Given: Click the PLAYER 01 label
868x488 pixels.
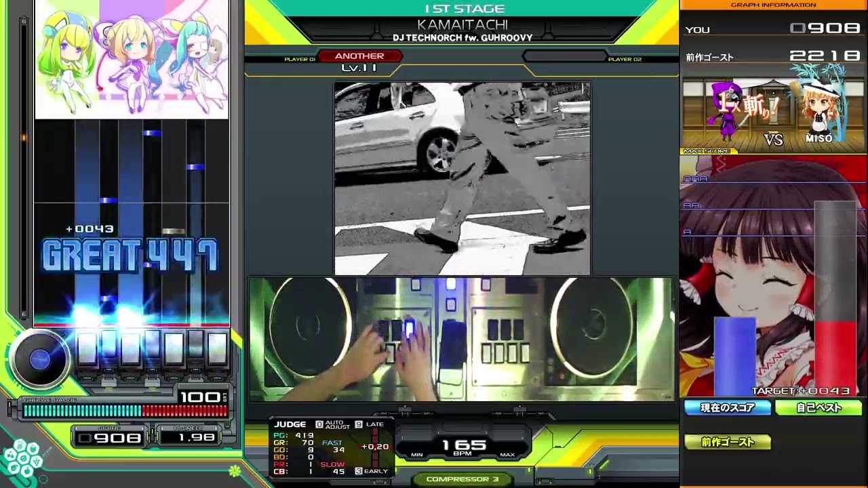Looking at the screenshot, I should pyautogui.click(x=300, y=60).
